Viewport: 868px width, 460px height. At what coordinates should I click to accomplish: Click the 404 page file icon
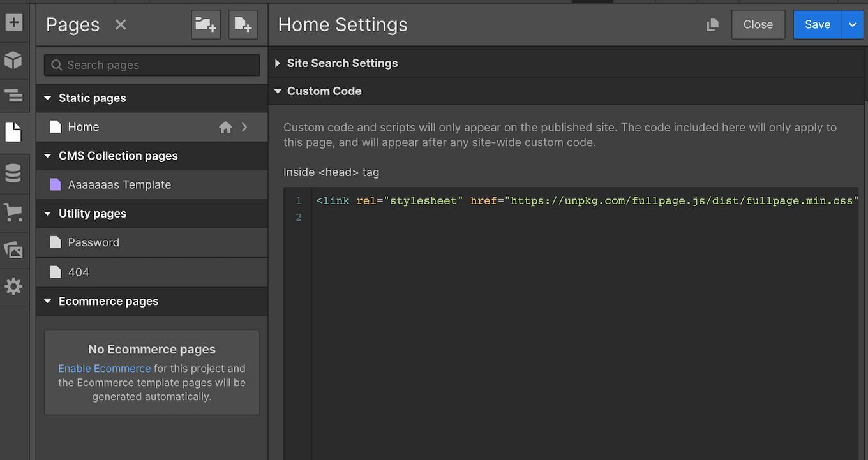56,272
